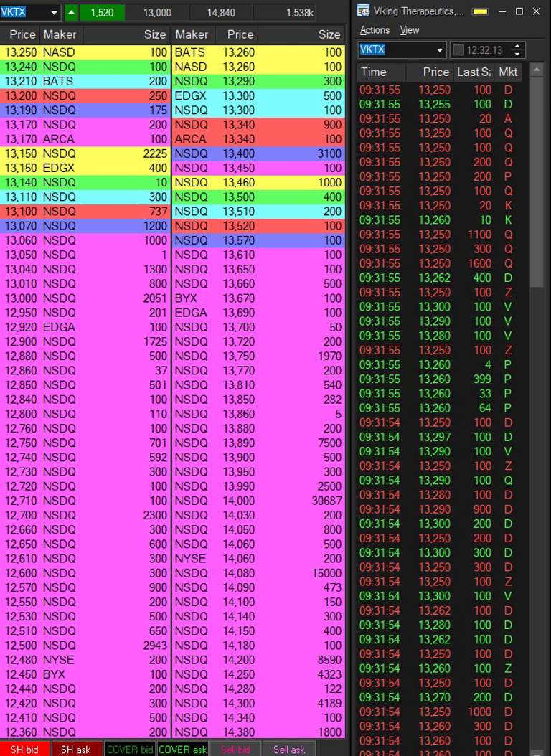Click the COVER ask button

(183, 750)
